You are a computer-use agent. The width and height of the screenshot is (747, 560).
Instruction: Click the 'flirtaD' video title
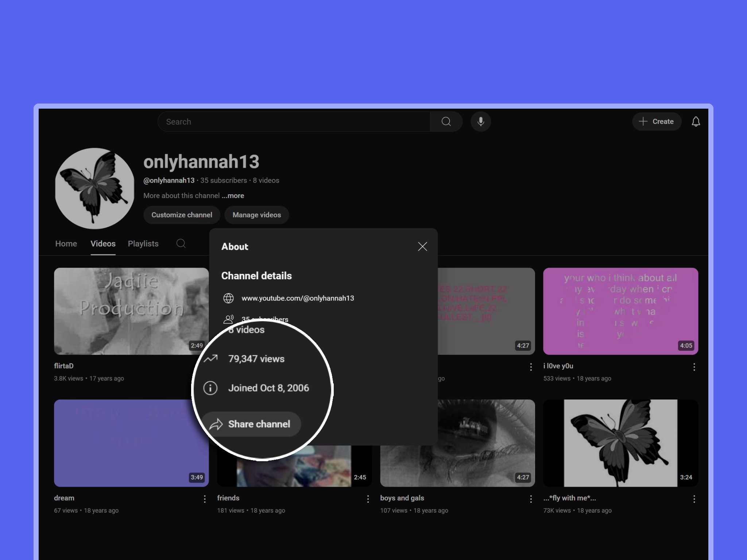coord(64,366)
